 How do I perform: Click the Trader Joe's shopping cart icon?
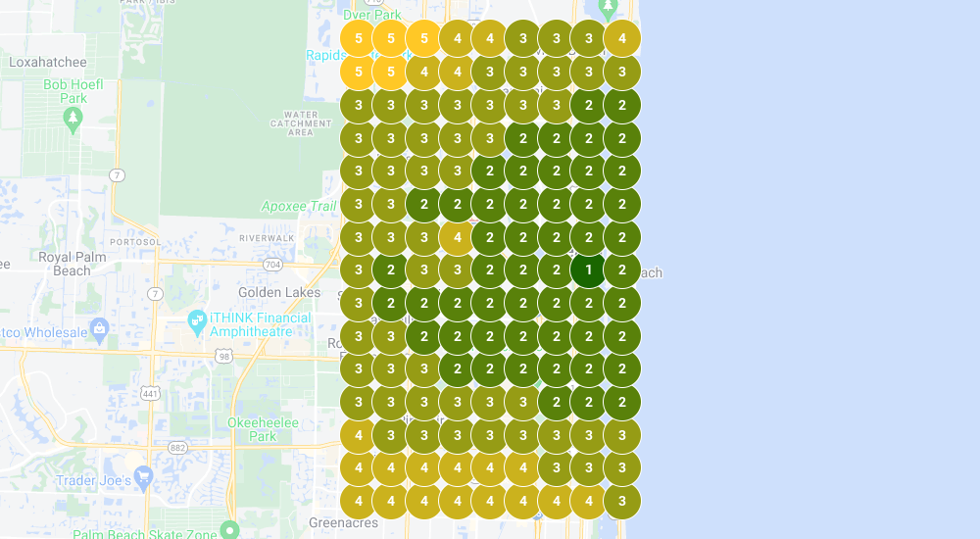(145, 477)
